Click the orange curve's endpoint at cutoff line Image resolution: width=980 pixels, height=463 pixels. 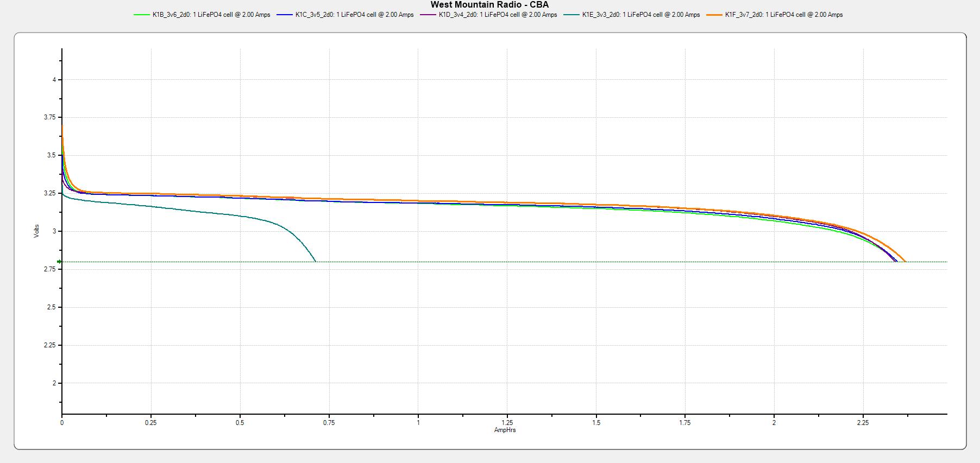point(905,261)
